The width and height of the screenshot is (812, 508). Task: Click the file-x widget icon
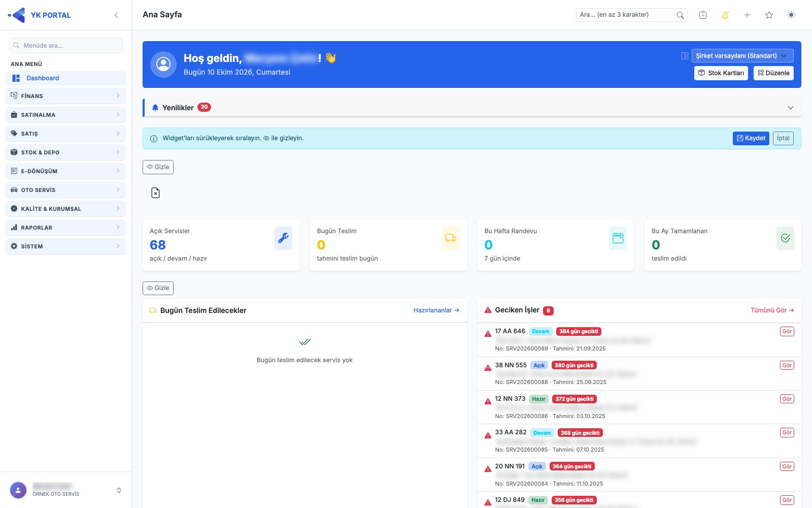155,193
